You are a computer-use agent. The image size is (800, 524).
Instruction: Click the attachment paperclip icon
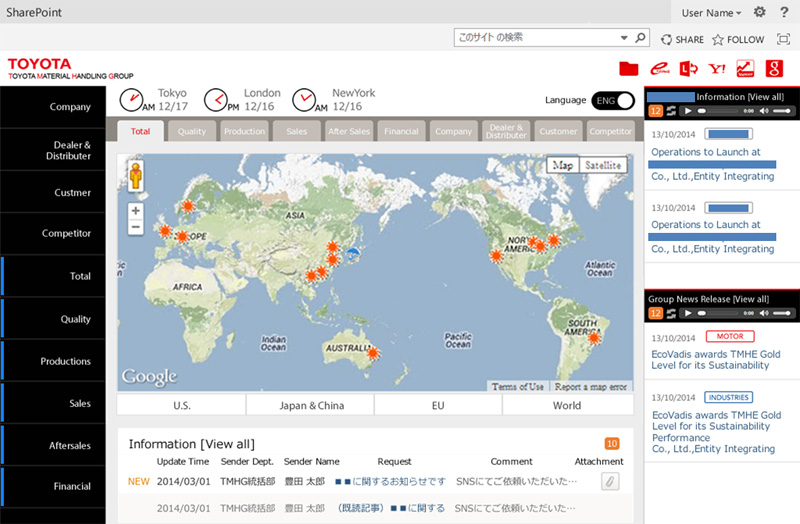click(x=609, y=481)
